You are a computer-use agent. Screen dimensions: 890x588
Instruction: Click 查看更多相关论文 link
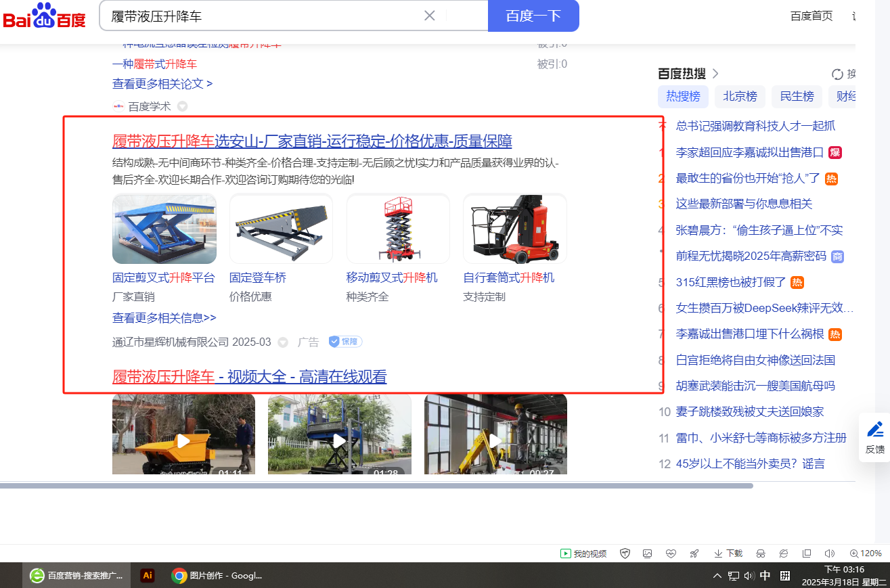162,84
